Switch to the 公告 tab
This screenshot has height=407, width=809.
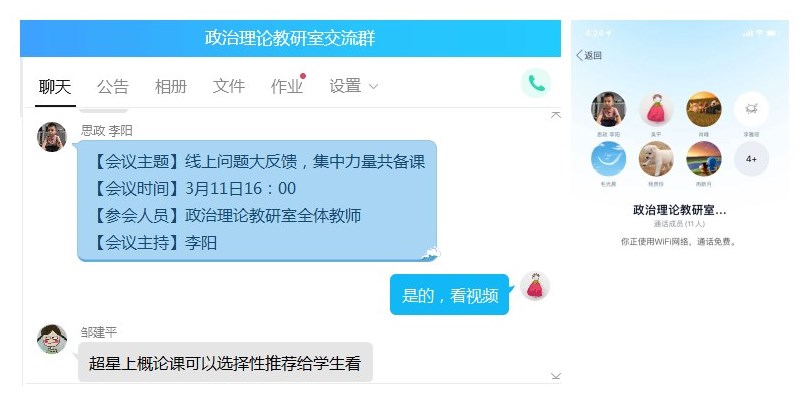[x=112, y=86]
